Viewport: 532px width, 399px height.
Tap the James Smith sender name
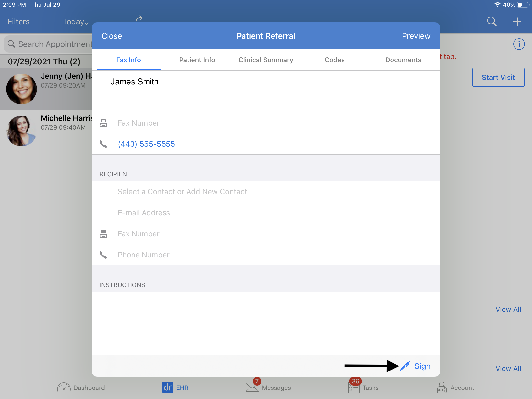coord(134,82)
